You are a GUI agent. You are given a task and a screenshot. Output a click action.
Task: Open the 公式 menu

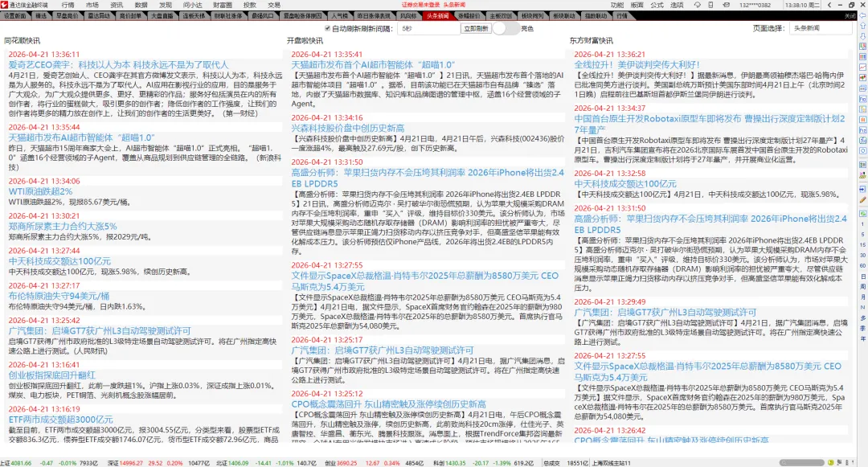pyautogui.click(x=657, y=5)
